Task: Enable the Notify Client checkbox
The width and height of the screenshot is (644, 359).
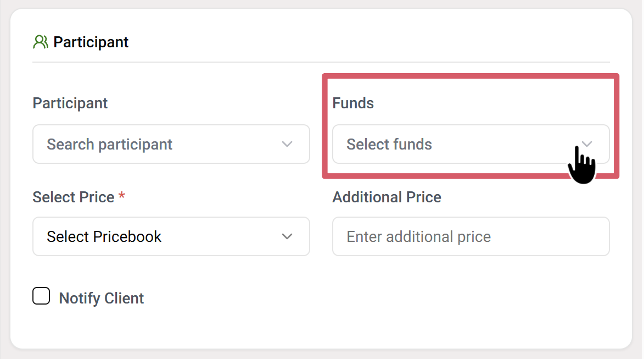Action: point(41,296)
